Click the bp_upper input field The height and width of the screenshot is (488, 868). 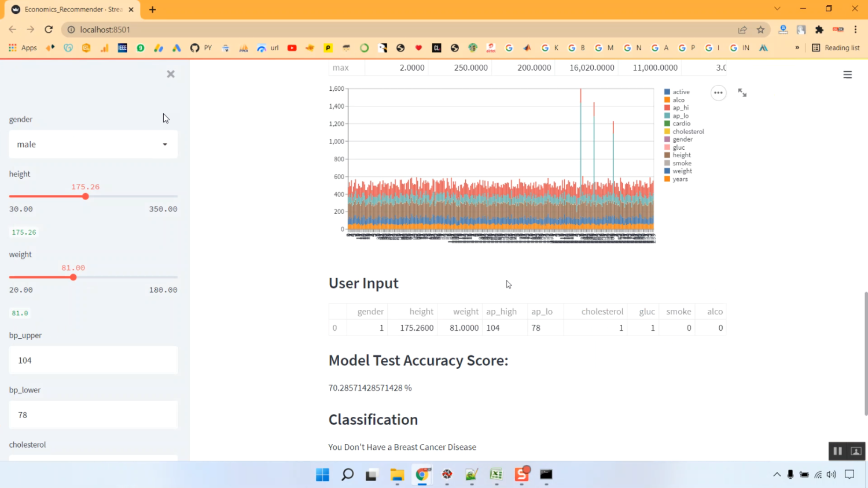(x=93, y=360)
